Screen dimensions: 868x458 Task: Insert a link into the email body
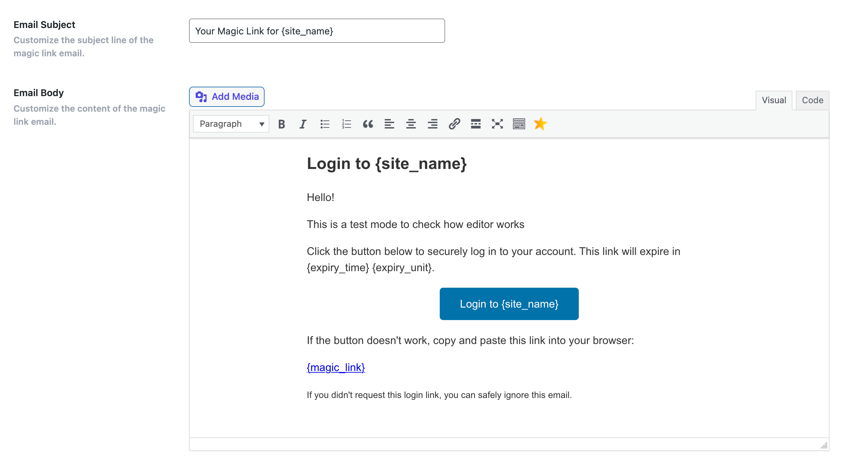(x=454, y=124)
